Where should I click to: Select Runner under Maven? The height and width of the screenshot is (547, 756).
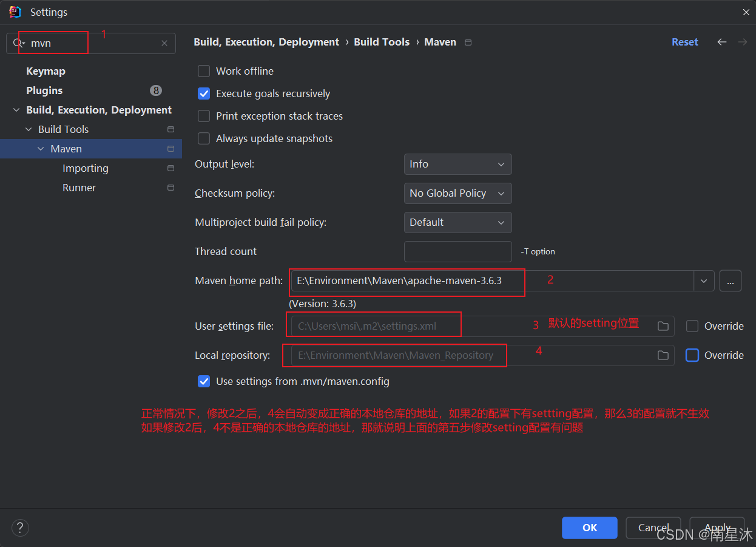point(79,188)
